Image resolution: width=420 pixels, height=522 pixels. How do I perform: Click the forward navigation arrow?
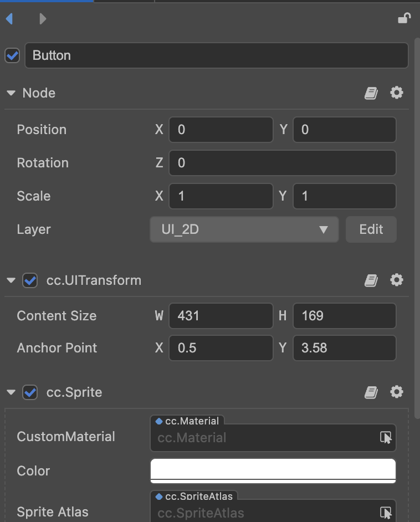click(43, 19)
